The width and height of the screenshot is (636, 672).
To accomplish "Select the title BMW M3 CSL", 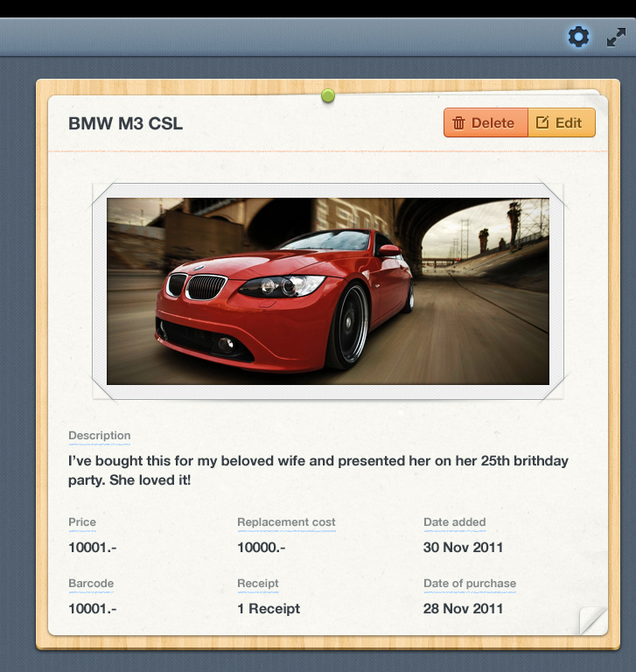I will pos(126,124).
